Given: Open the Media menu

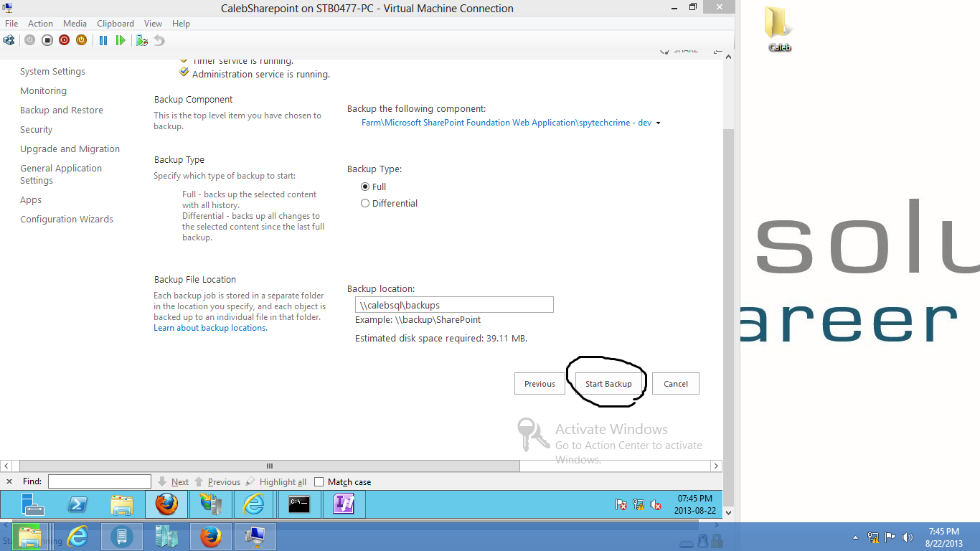Looking at the screenshot, I should [75, 24].
